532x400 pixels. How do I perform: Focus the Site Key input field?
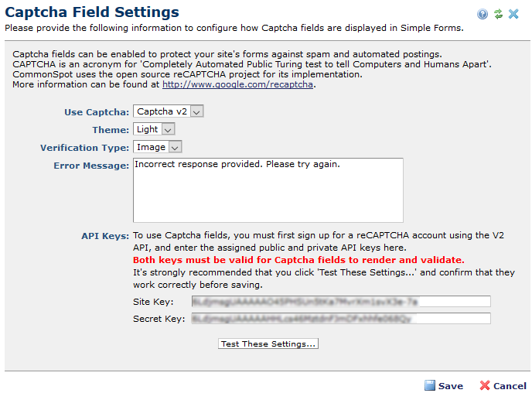pos(341,301)
